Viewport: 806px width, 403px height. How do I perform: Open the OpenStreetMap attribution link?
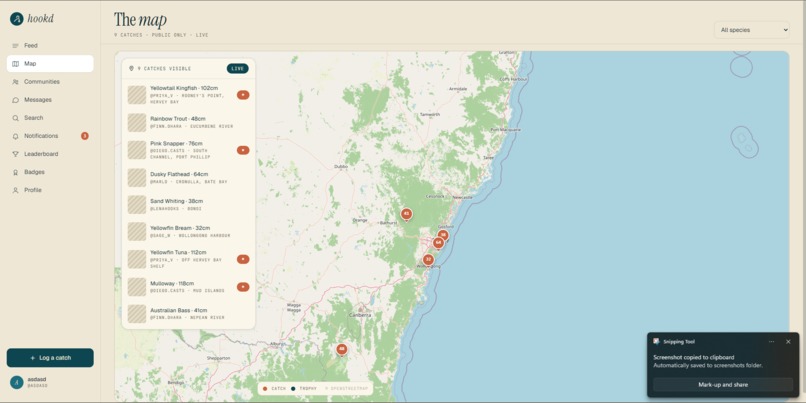click(x=347, y=389)
